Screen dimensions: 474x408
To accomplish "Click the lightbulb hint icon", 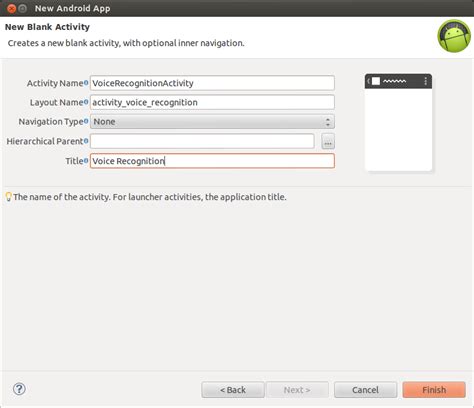I will (x=8, y=197).
